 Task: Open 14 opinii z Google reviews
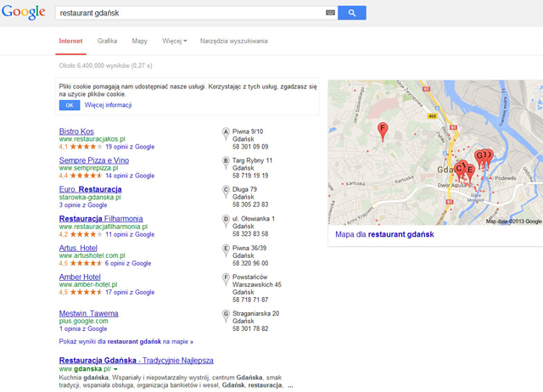point(130,176)
